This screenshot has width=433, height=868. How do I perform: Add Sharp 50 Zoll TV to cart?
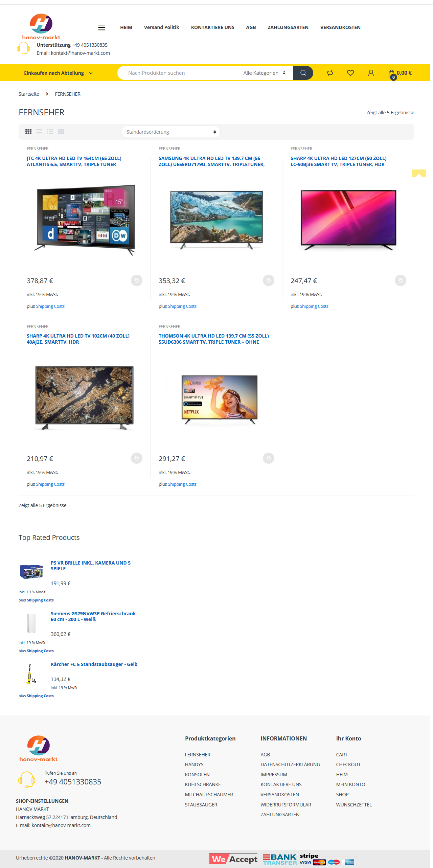401,280
